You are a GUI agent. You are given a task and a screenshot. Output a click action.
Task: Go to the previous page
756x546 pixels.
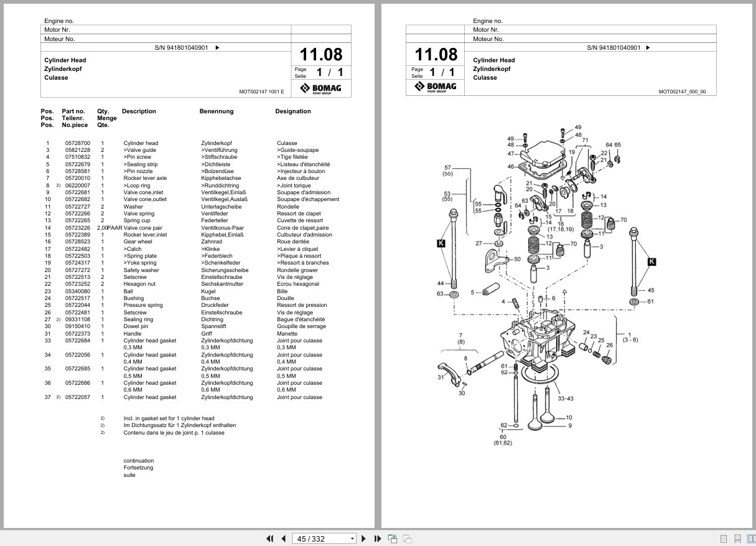283,539
